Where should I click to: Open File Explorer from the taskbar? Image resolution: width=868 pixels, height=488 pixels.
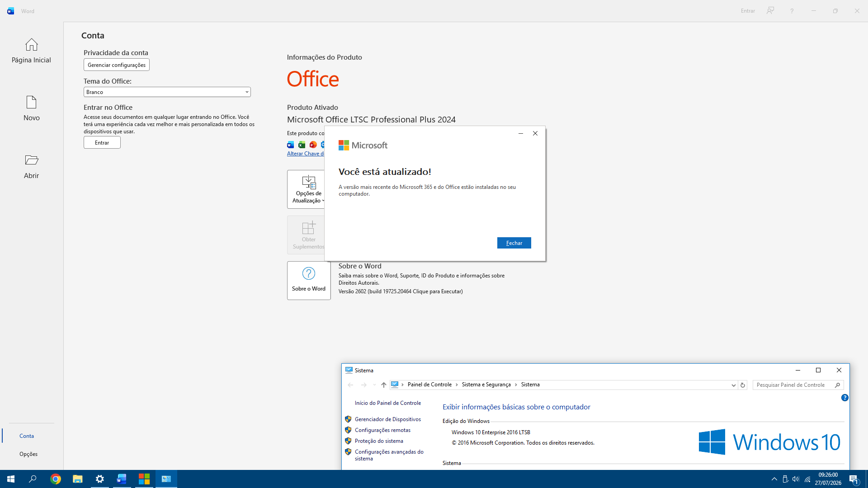pyautogui.click(x=78, y=479)
